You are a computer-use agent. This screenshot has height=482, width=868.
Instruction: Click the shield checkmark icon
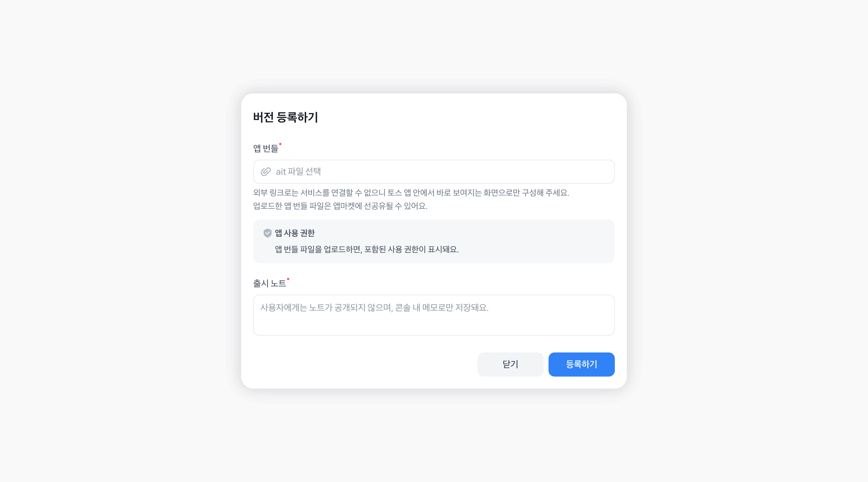267,233
